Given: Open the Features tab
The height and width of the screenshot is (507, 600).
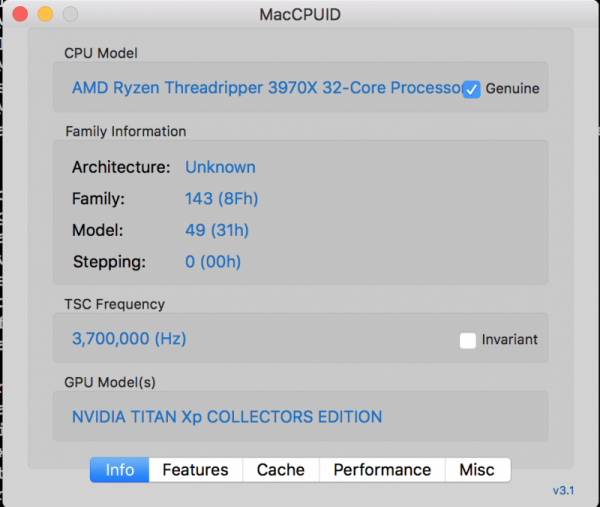Looking at the screenshot, I should 195,470.
